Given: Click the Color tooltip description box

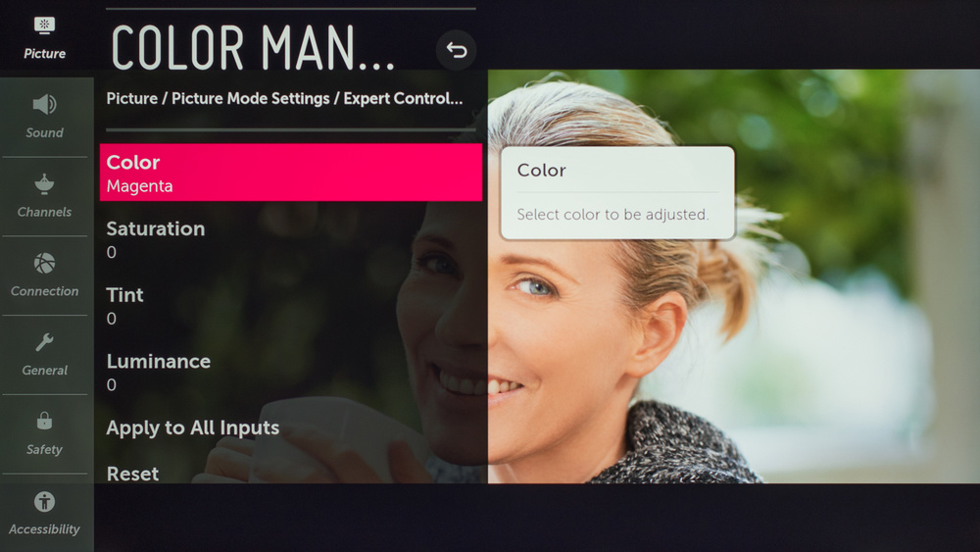Looking at the screenshot, I should click(617, 193).
